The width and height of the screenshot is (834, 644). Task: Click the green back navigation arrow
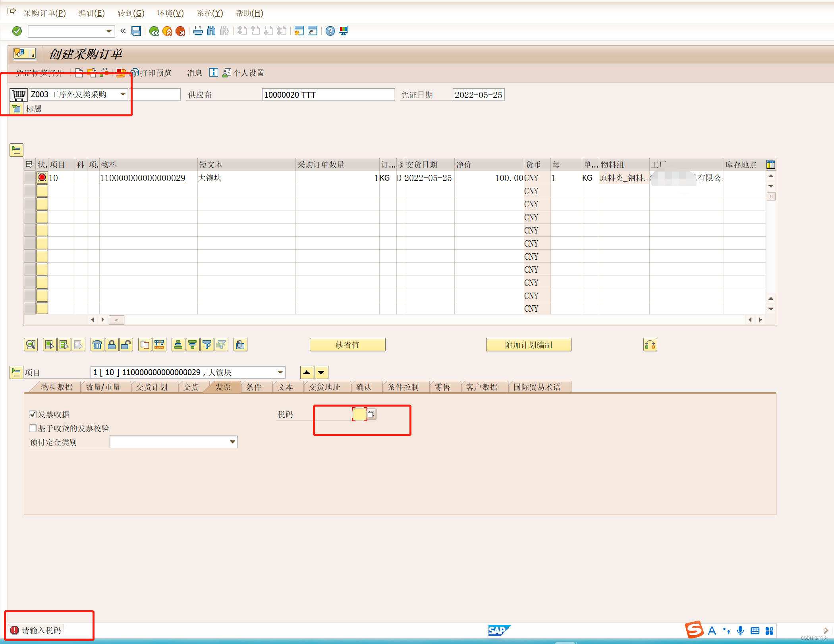click(x=154, y=31)
